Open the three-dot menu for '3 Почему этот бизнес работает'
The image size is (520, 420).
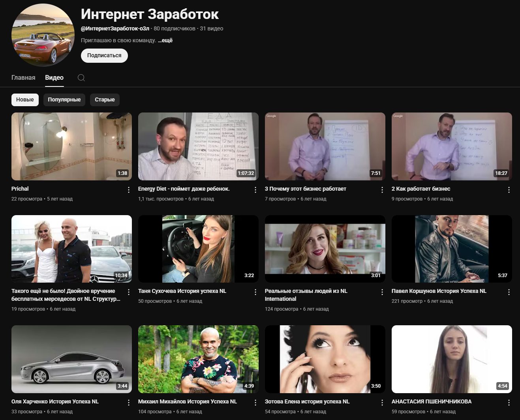coord(382,190)
